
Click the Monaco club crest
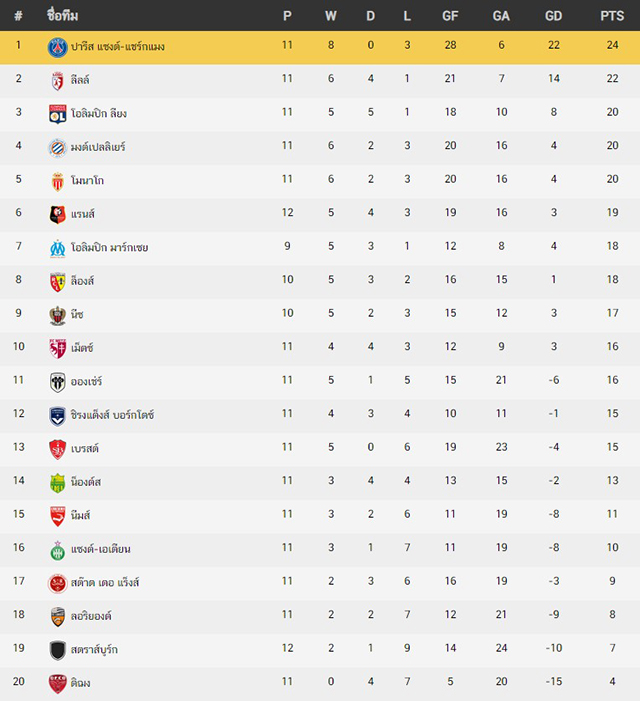coord(58,181)
